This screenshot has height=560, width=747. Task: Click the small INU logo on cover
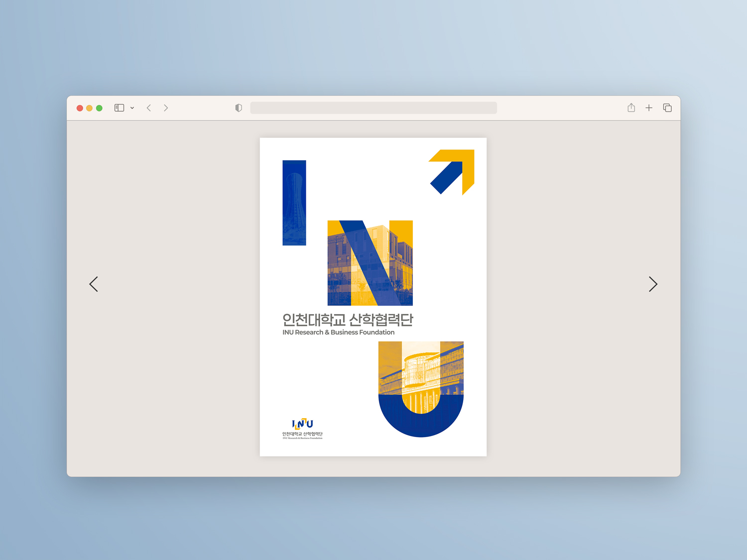point(302,429)
